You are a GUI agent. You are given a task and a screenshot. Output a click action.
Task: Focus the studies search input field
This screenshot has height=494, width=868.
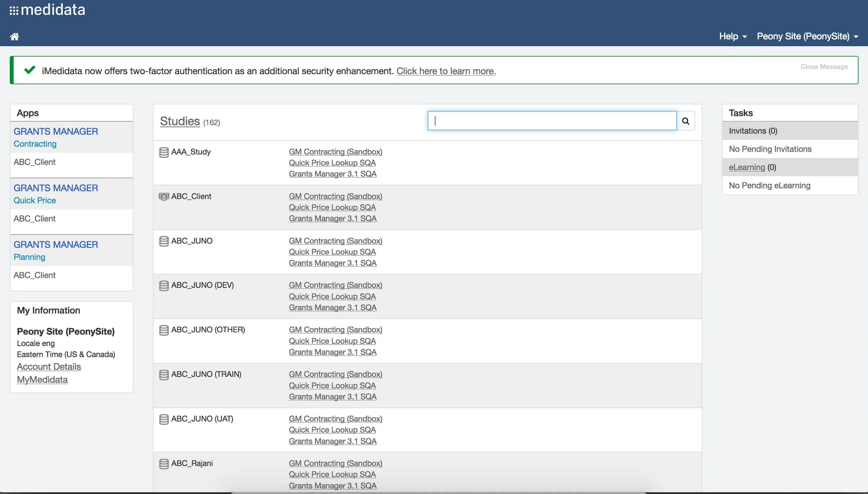[x=552, y=121]
